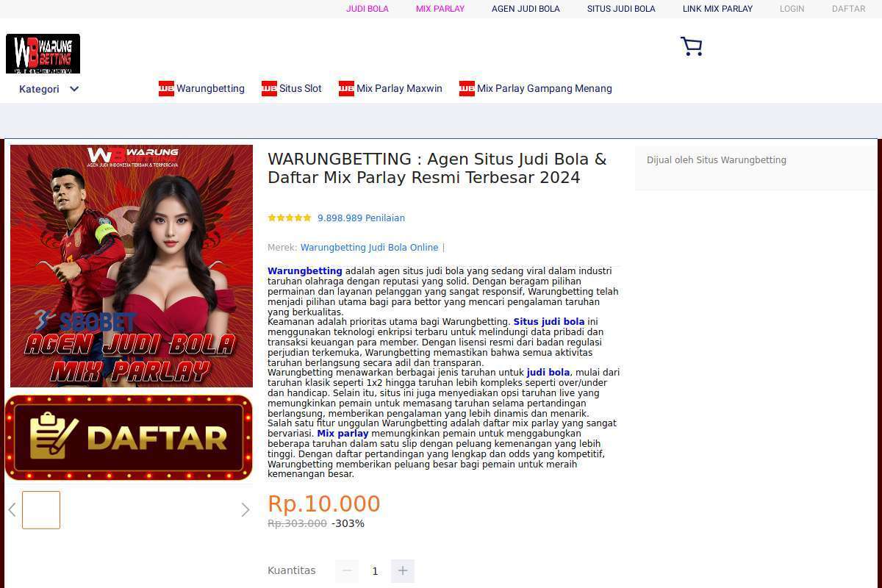The width and height of the screenshot is (882, 588).
Task: Click the -303% discount label
Action: pos(348,523)
